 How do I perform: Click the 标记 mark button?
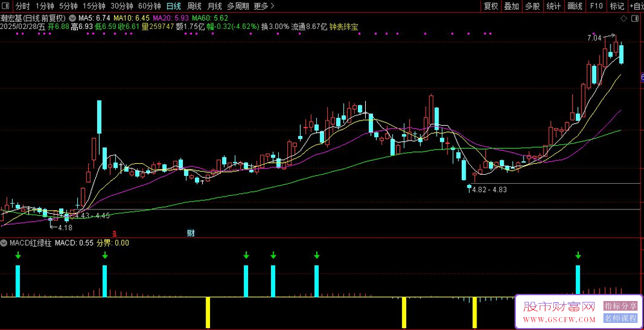(617, 6)
